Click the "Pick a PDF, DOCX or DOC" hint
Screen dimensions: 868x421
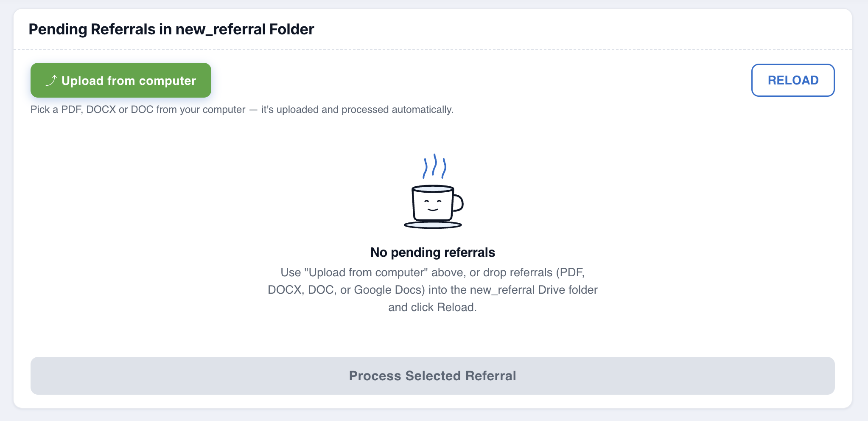tap(92, 109)
